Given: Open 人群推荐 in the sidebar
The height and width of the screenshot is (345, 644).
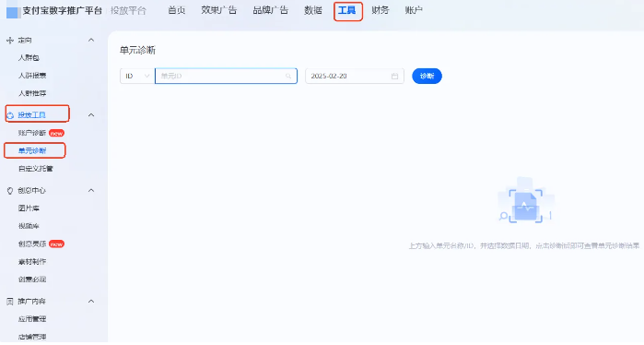Looking at the screenshot, I should tap(32, 93).
